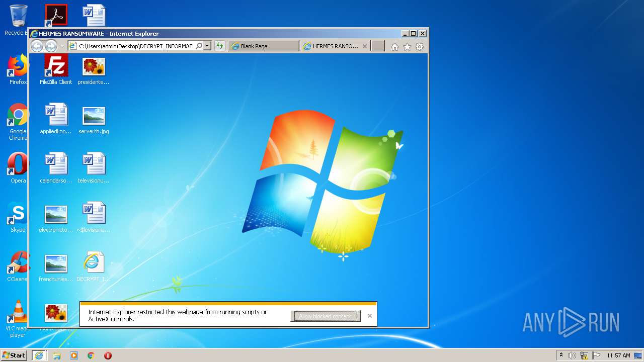Viewport: 644px width, 362px height.
Task: Expand the address bar autocomplete dropdown
Action: (207, 46)
